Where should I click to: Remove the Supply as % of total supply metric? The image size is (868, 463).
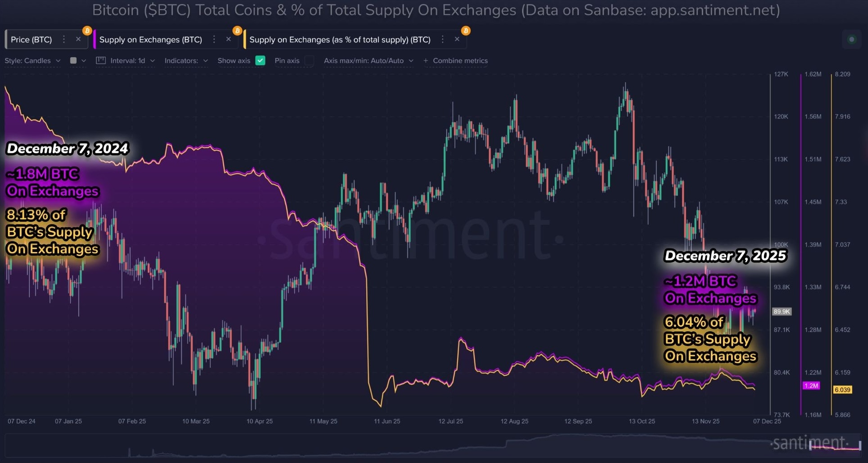click(x=457, y=40)
